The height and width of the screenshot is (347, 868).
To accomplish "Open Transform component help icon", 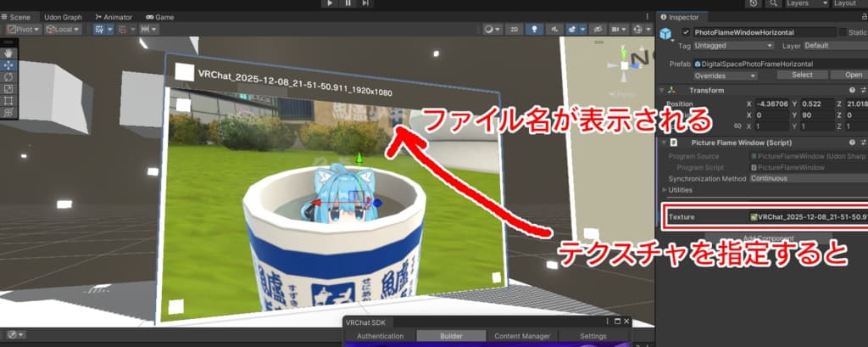I will (853, 90).
